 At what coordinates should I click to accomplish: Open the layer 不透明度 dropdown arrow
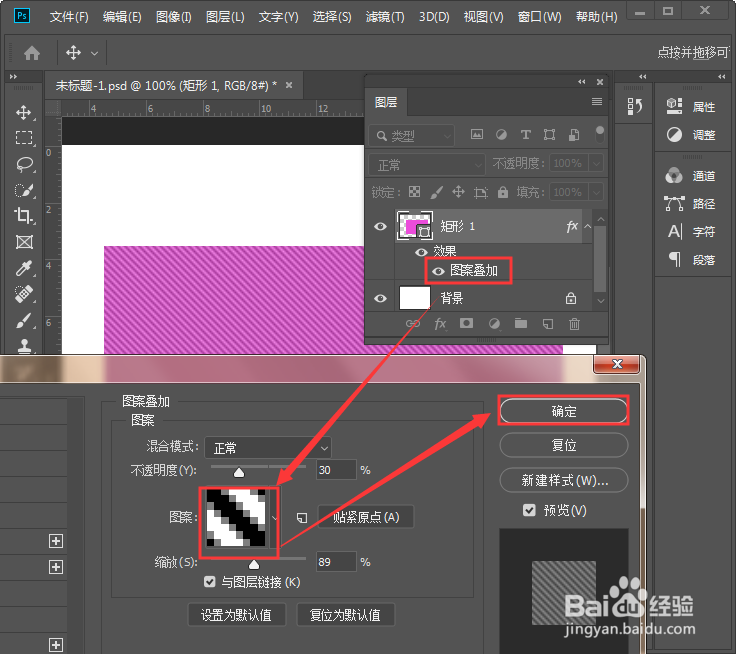[596, 163]
